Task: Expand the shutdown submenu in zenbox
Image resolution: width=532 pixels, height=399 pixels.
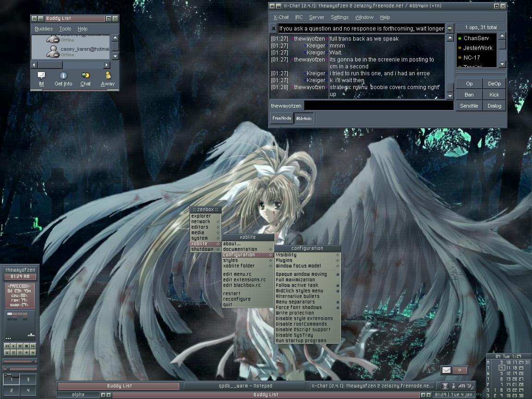Action: [205, 249]
